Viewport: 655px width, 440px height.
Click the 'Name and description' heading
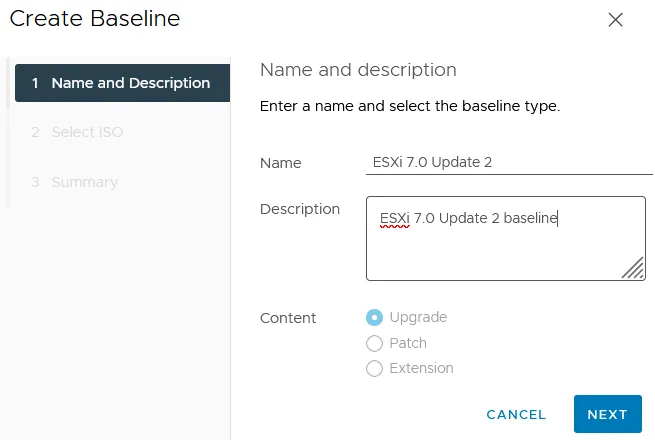pyautogui.click(x=358, y=70)
